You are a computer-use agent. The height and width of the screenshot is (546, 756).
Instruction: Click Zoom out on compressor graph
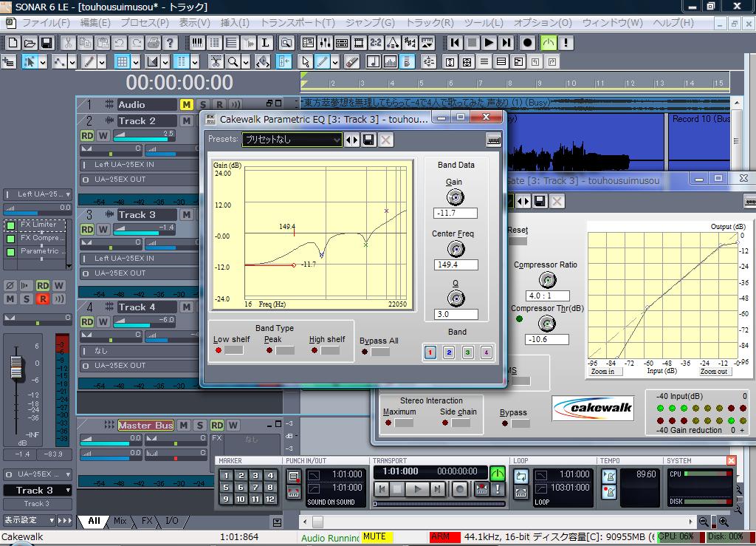click(x=714, y=372)
